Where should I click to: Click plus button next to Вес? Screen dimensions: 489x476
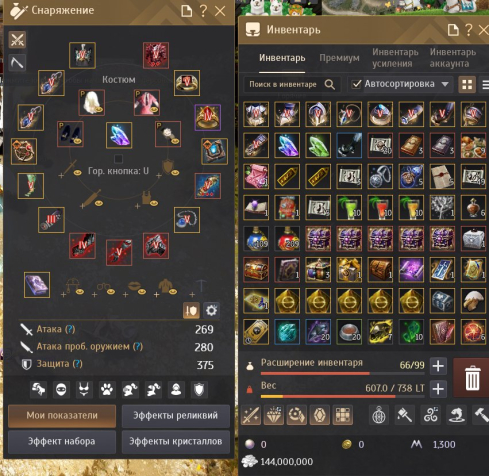point(438,389)
